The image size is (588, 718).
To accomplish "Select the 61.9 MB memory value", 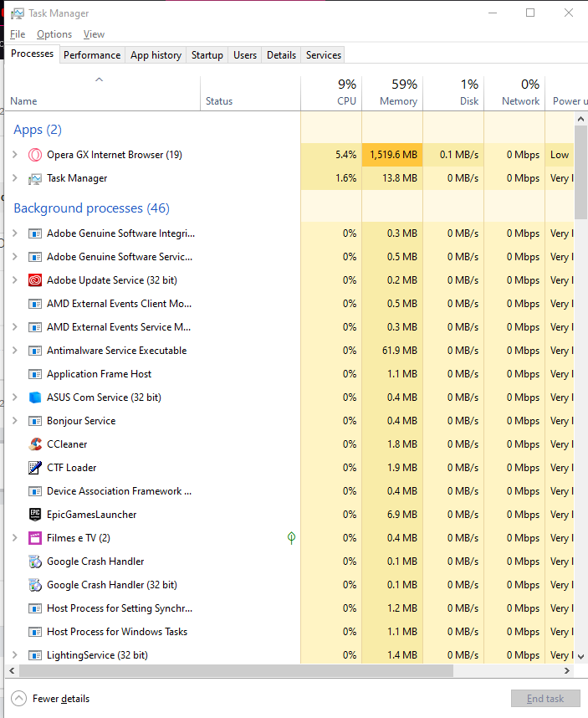I will pos(392,351).
